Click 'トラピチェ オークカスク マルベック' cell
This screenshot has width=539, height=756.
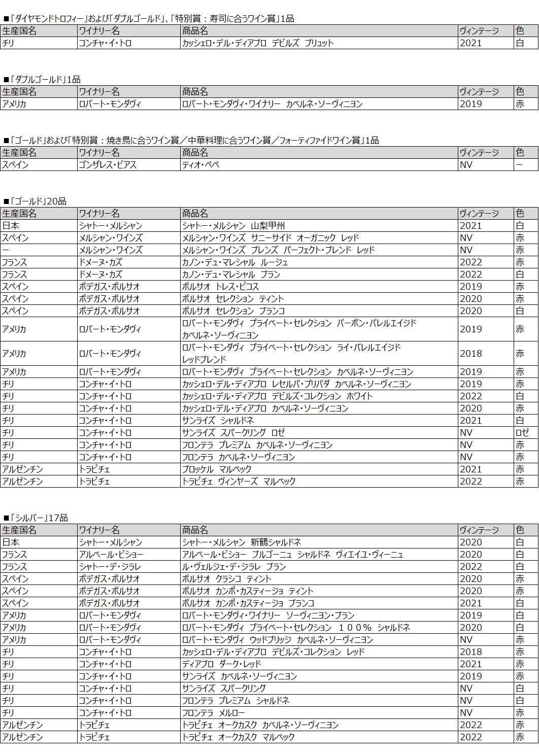[x=319, y=737]
